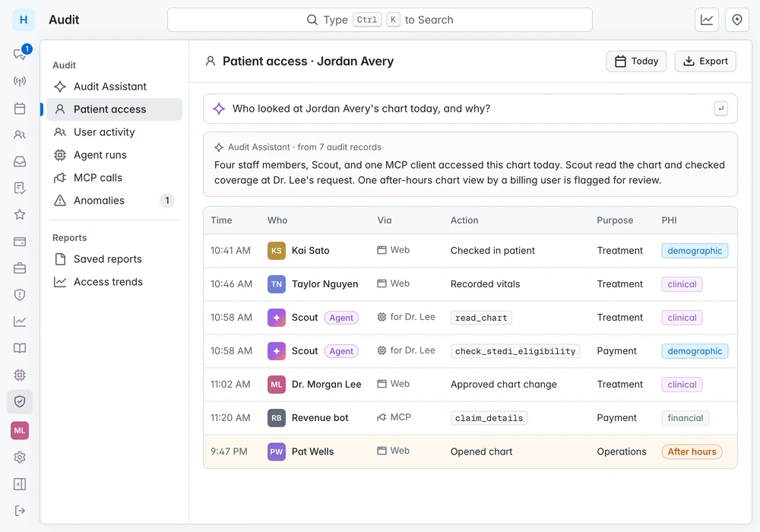Open the line chart sidebar icon

[20, 321]
